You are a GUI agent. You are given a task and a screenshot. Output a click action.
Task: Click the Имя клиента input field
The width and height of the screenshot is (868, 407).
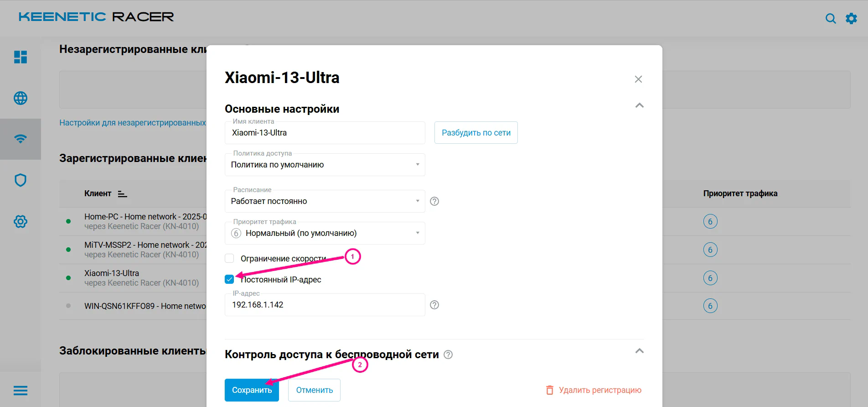(x=325, y=133)
